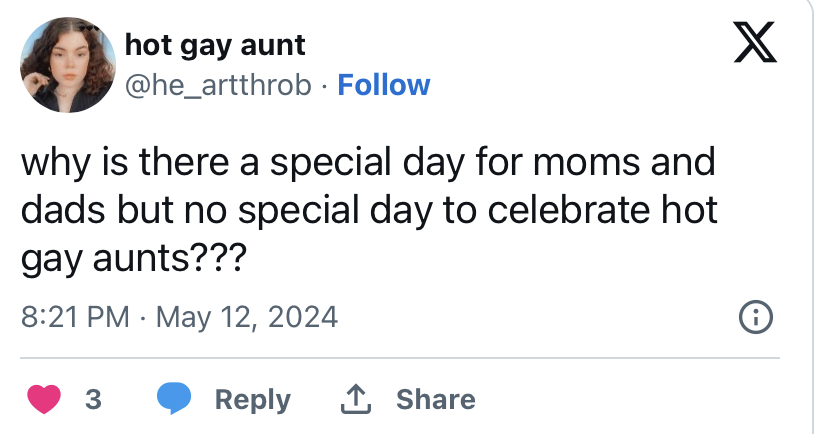The width and height of the screenshot is (828, 434).
Task: Click the May 12, 2024 date
Action: coord(247,317)
